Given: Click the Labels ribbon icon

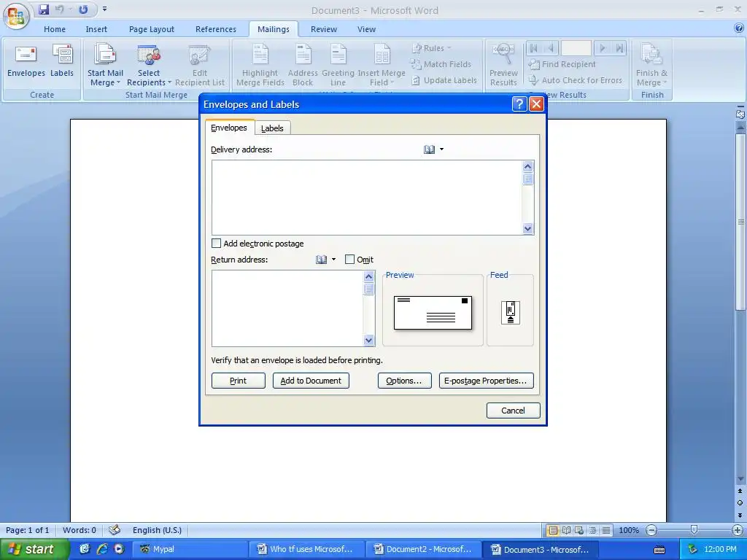Looking at the screenshot, I should pos(62,61).
